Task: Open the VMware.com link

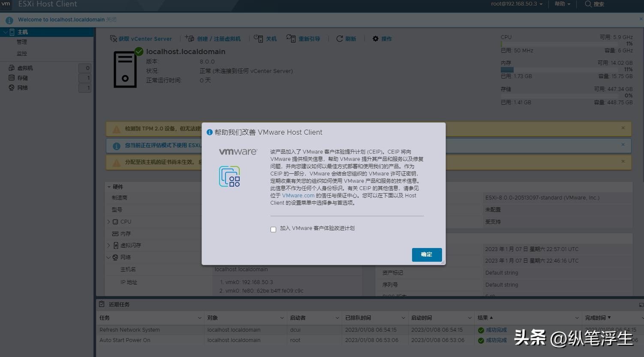Action: (x=298, y=195)
